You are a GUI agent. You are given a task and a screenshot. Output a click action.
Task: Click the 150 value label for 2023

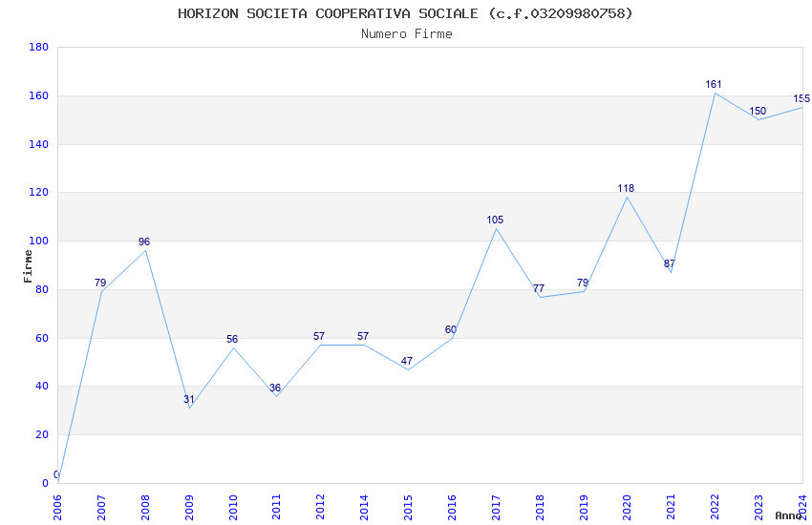pos(758,112)
